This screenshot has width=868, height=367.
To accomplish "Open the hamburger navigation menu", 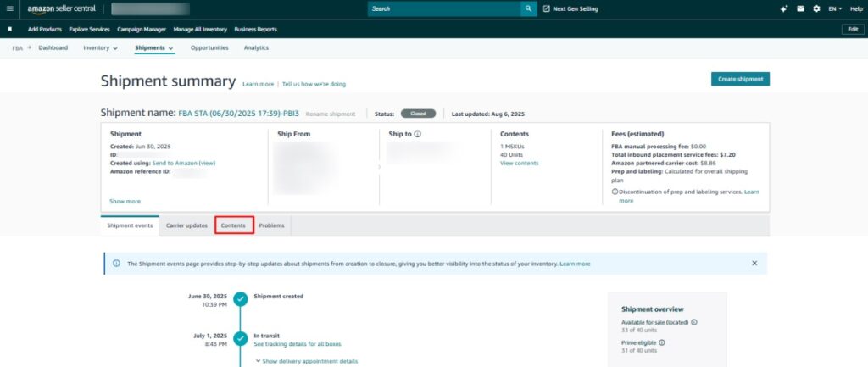I will coord(9,8).
